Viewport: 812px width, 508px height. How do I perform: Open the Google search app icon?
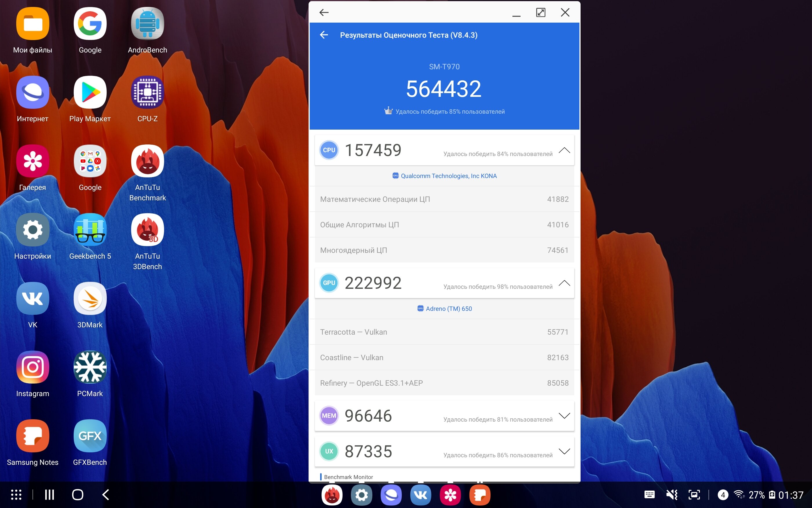90,23
